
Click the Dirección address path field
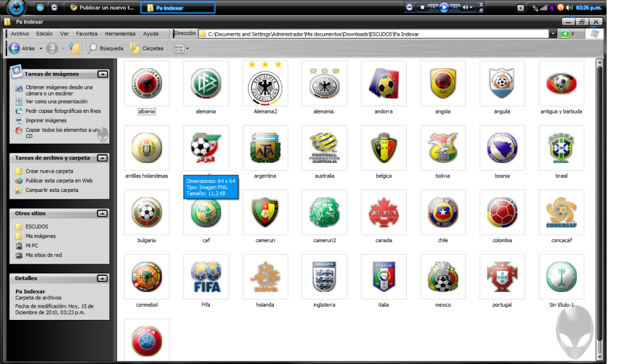tap(374, 34)
